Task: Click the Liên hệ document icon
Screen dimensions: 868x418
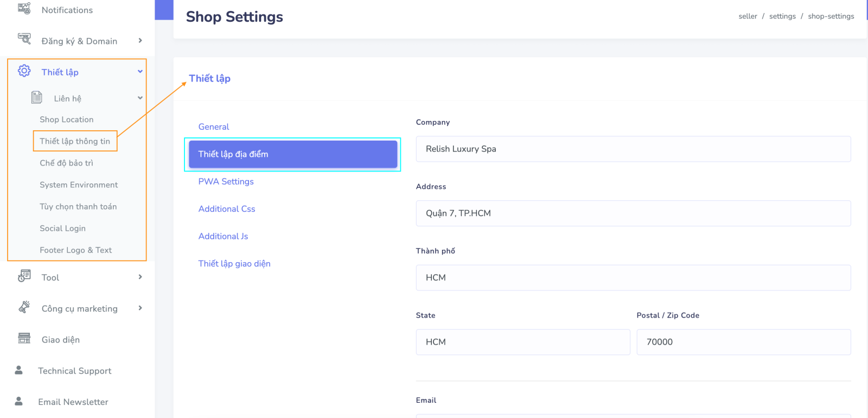Action: click(x=37, y=98)
